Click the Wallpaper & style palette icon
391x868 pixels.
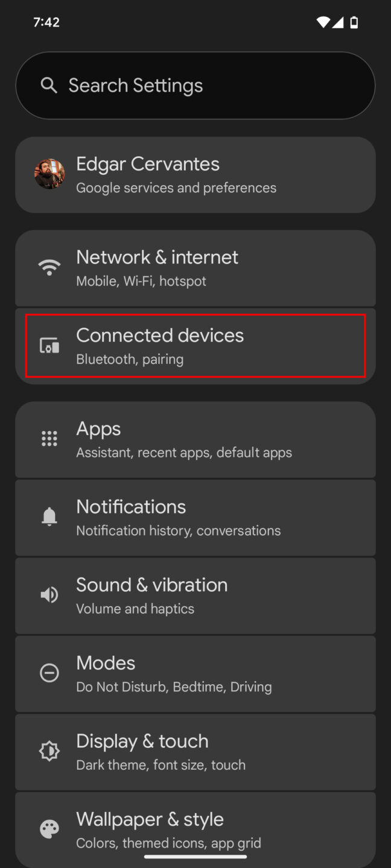[49, 829]
